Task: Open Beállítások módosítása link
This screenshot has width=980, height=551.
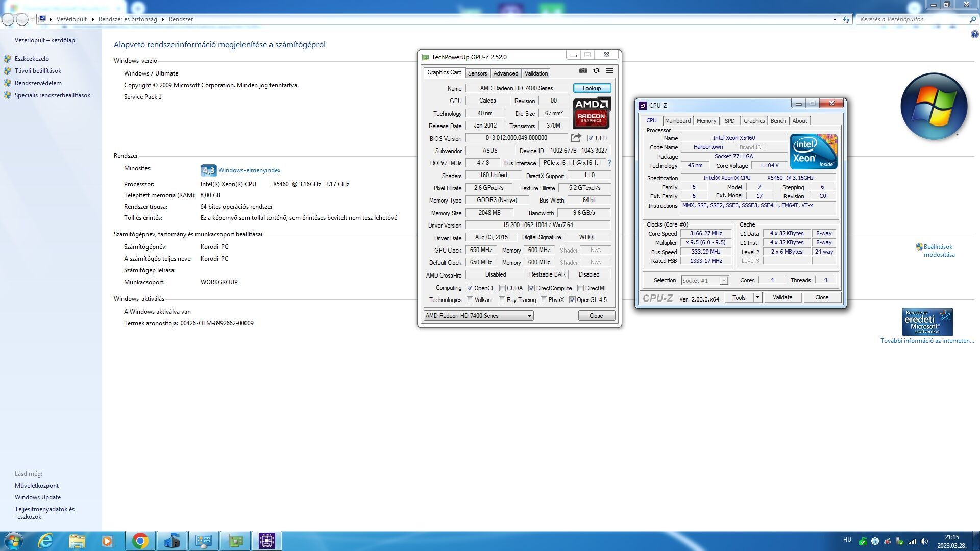Action: pyautogui.click(x=939, y=251)
